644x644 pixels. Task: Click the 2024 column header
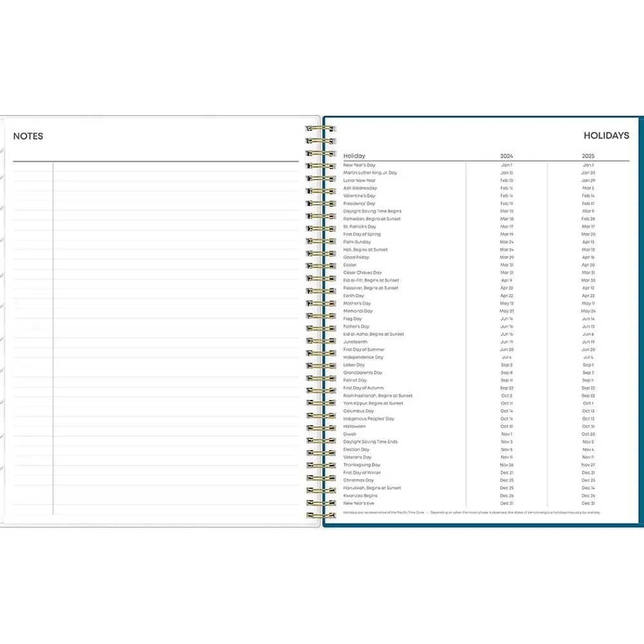click(507, 156)
